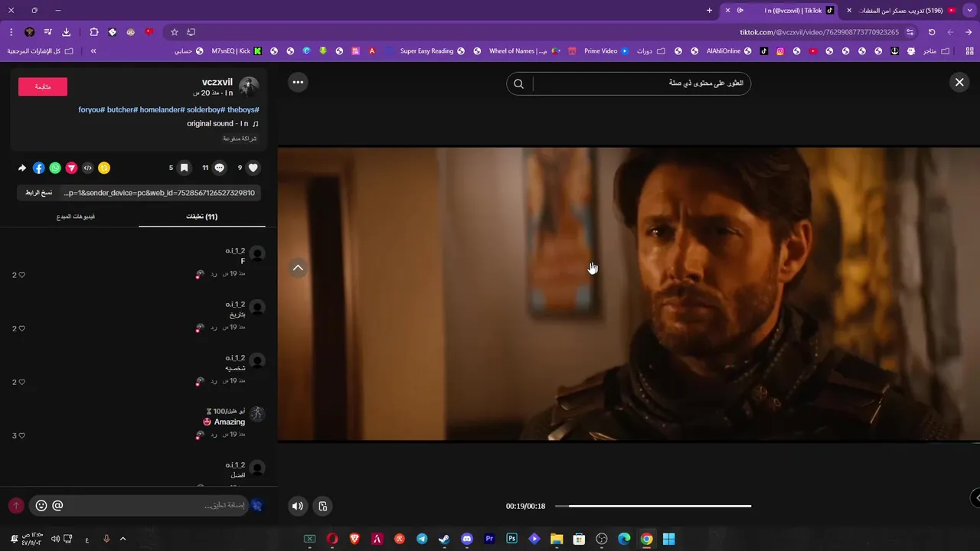
Task: Share the video to WhatsApp
Action: click(x=55, y=168)
